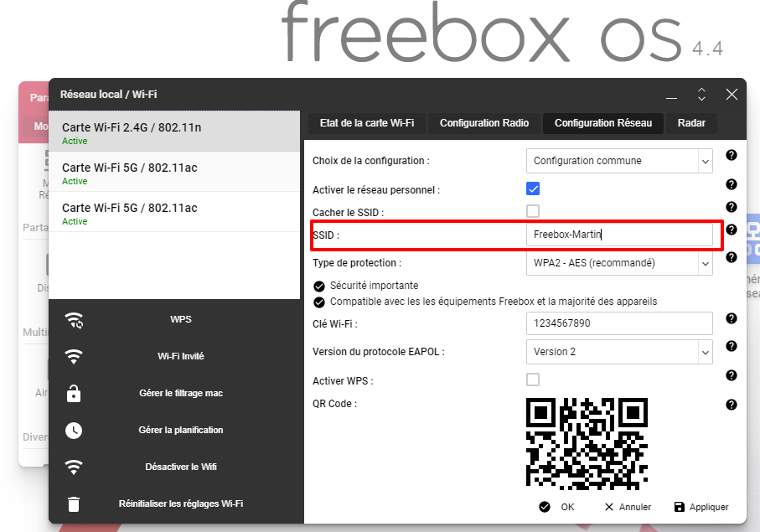
Task: Click Désactiver le Wifi
Action: pos(181,467)
